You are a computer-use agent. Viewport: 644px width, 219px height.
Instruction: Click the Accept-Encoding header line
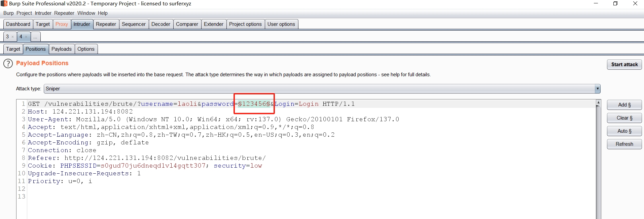(x=88, y=142)
